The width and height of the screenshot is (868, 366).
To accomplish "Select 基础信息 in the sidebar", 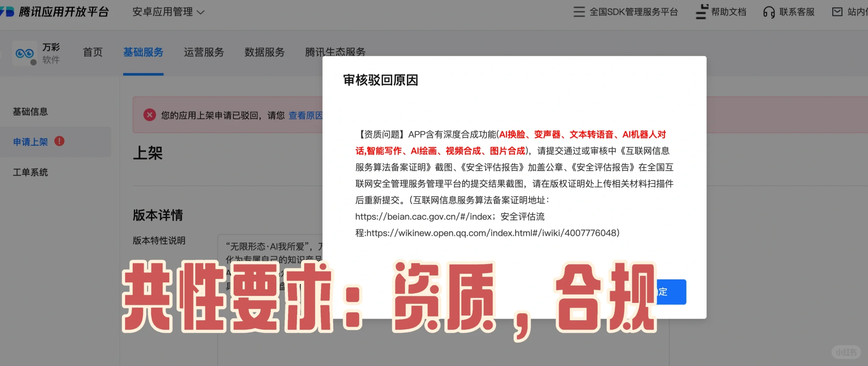I will pos(30,111).
